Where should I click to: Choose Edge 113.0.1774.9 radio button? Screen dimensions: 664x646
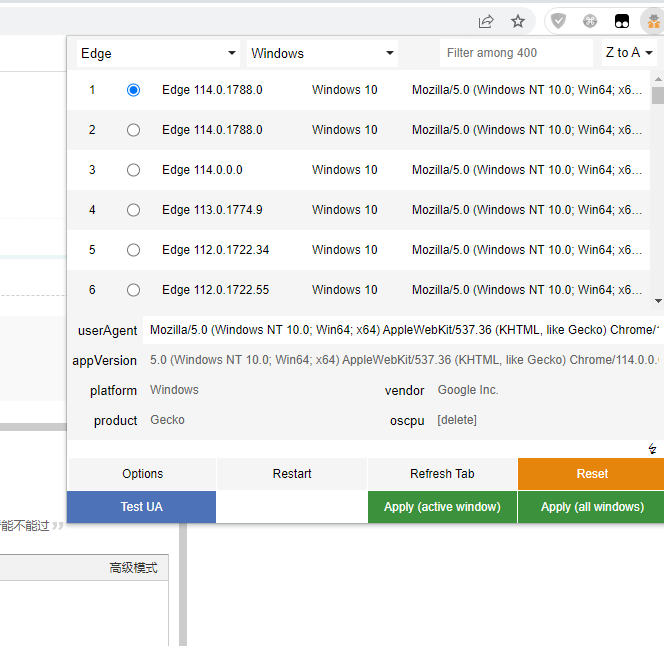point(133,210)
